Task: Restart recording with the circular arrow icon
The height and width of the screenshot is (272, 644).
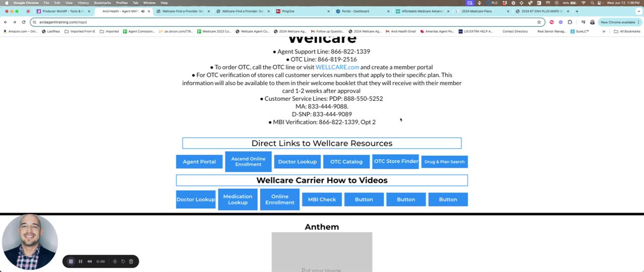Action: 123,261
